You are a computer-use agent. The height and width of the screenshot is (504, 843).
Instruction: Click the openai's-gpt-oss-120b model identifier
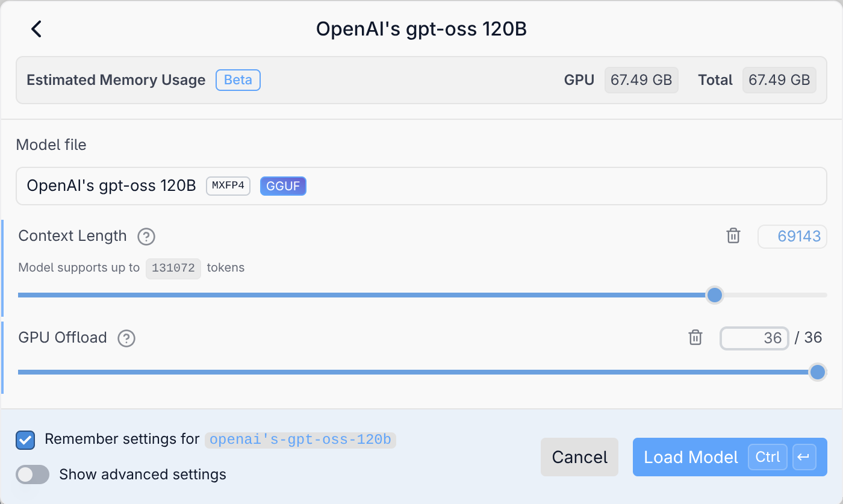tap(300, 440)
